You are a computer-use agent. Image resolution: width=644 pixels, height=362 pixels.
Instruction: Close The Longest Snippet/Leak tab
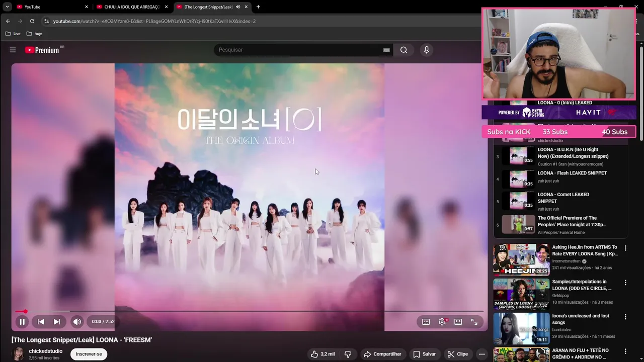(246, 7)
